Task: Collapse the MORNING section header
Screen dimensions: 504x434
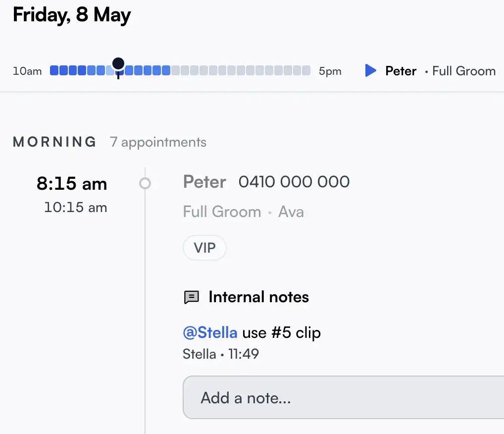Action: point(54,142)
